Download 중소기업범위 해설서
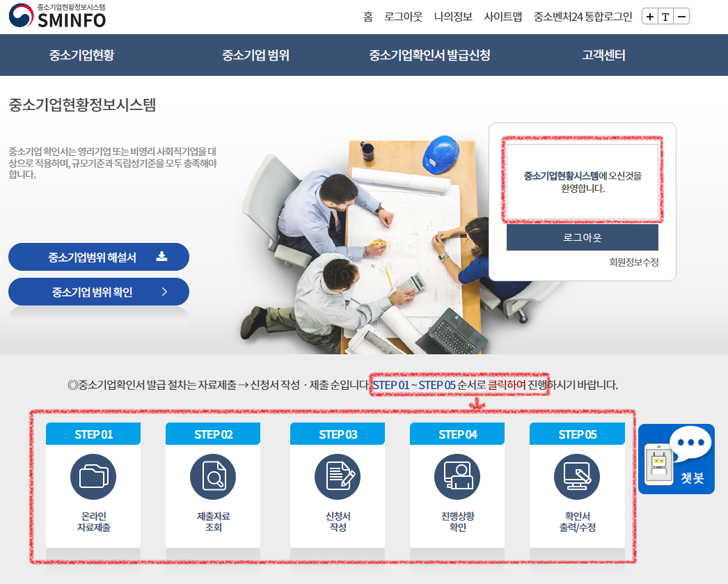 tap(98, 257)
